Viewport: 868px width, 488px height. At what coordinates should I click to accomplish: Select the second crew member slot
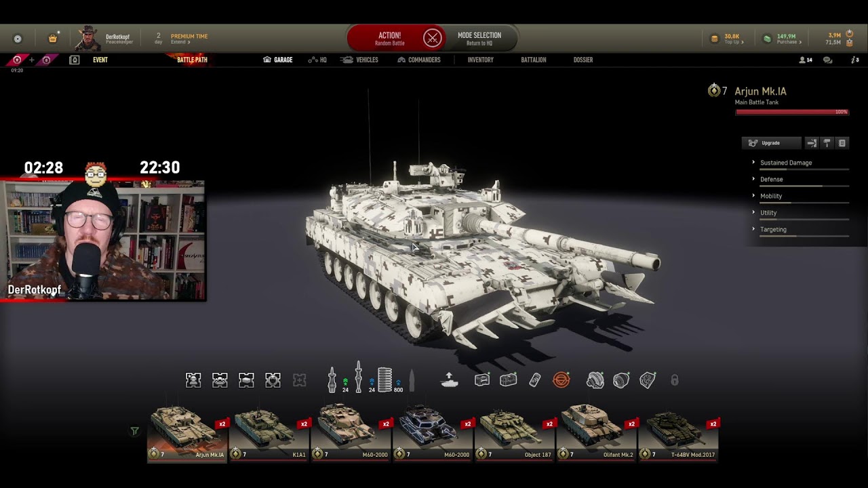(x=220, y=380)
